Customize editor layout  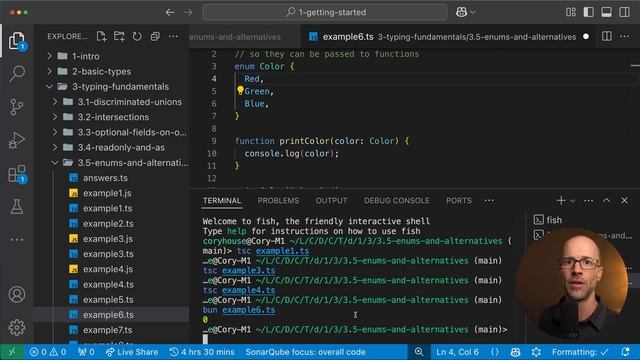pyautogui.click(x=571, y=12)
